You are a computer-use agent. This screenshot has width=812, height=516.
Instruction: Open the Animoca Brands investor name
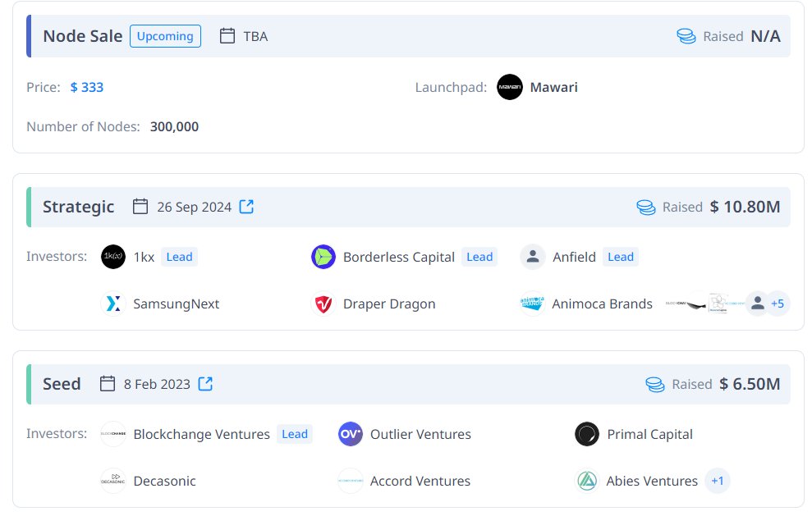[x=603, y=304]
